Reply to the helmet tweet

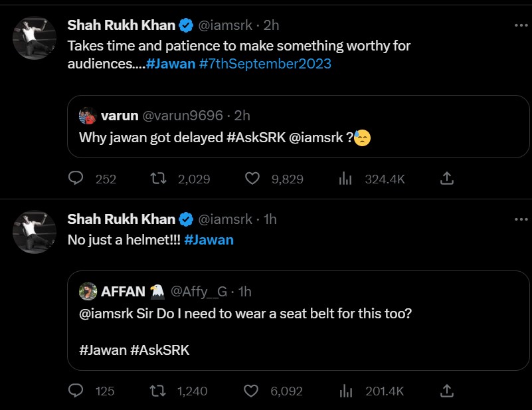[76, 391]
